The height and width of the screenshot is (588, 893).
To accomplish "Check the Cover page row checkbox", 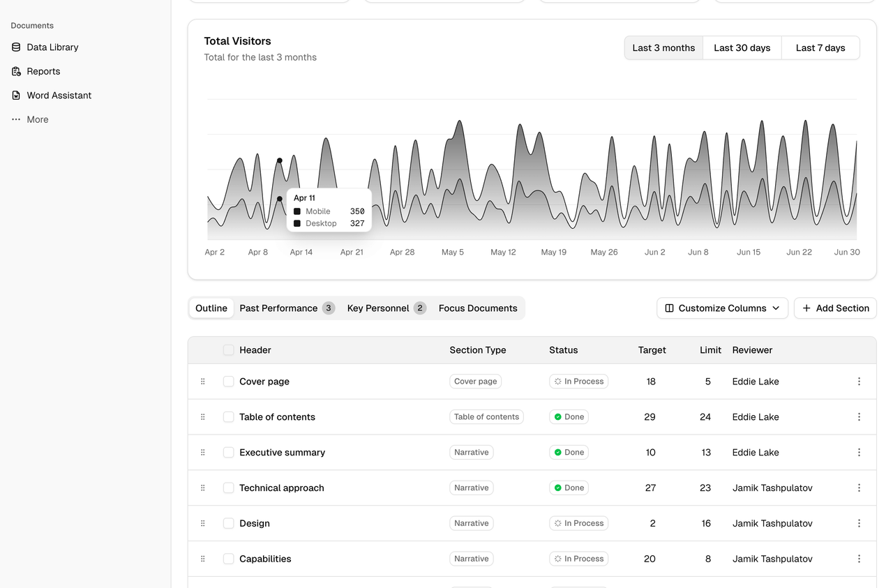I will 228,382.
